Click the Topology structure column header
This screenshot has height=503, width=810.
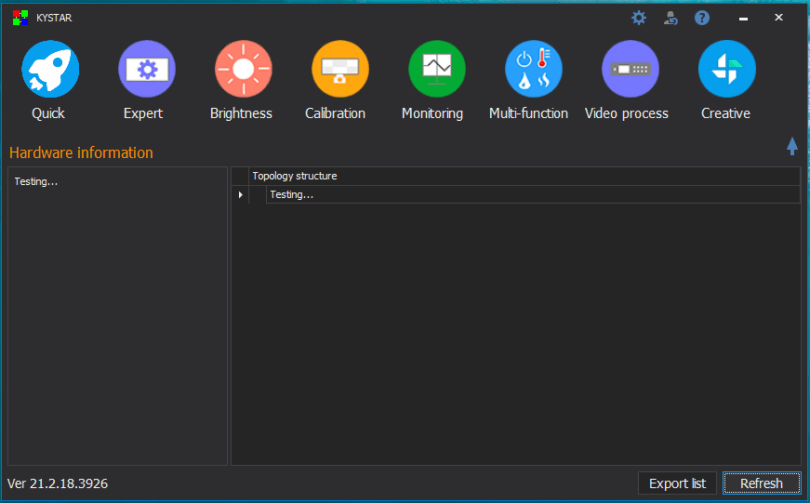click(294, 176)
